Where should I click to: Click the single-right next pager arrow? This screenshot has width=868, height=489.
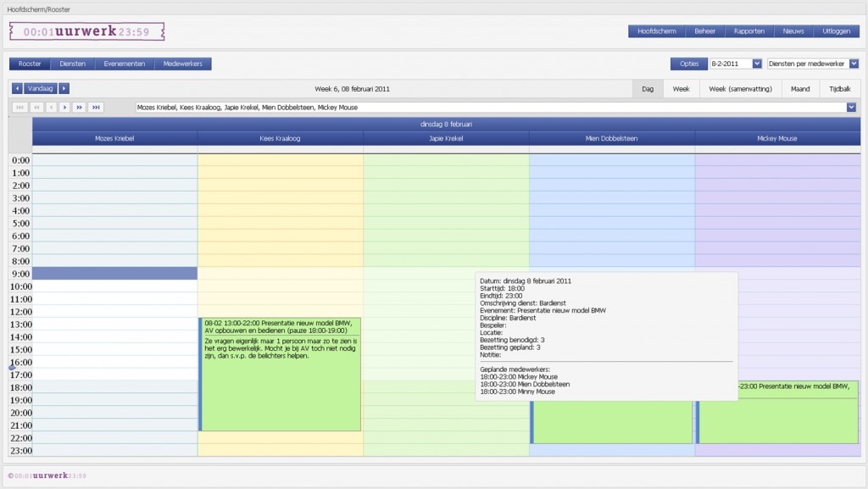coord(64,108)
